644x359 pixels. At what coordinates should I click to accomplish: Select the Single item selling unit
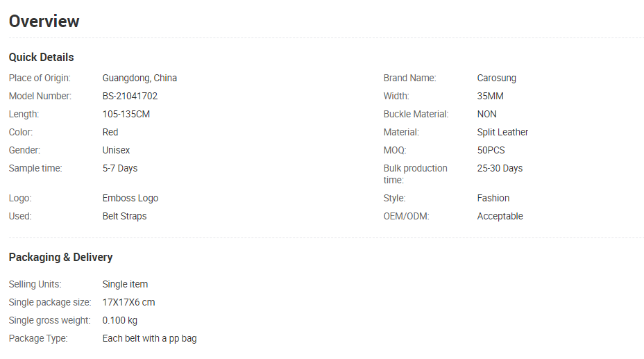click(x=125, y=284)
